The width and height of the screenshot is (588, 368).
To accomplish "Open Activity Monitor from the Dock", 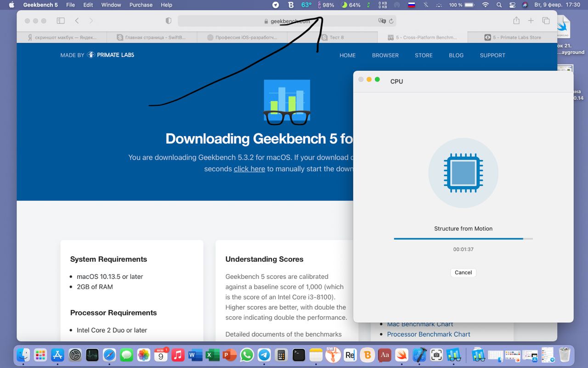I will (x=92, y=355).
